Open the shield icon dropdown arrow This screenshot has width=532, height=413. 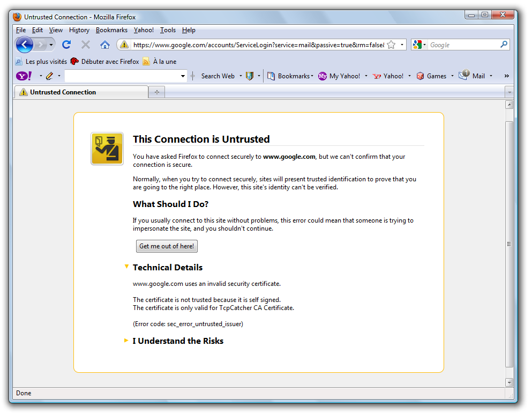[259, 76]
